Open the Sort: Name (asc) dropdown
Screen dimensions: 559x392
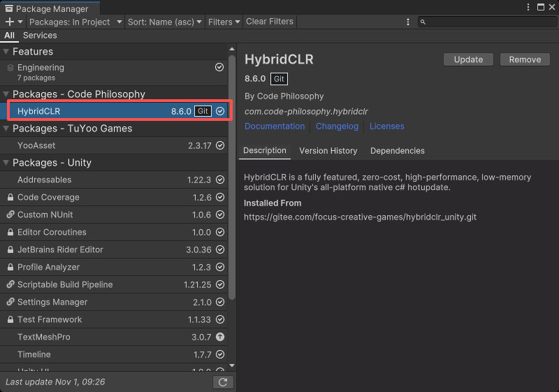(164, 22)
